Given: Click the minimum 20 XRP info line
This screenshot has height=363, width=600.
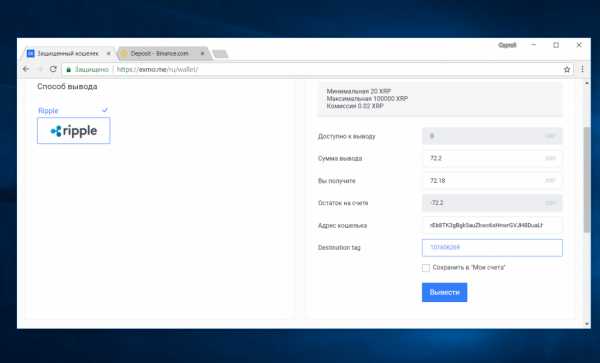Looking at the screenshot, I should click(x=359, y=91).
